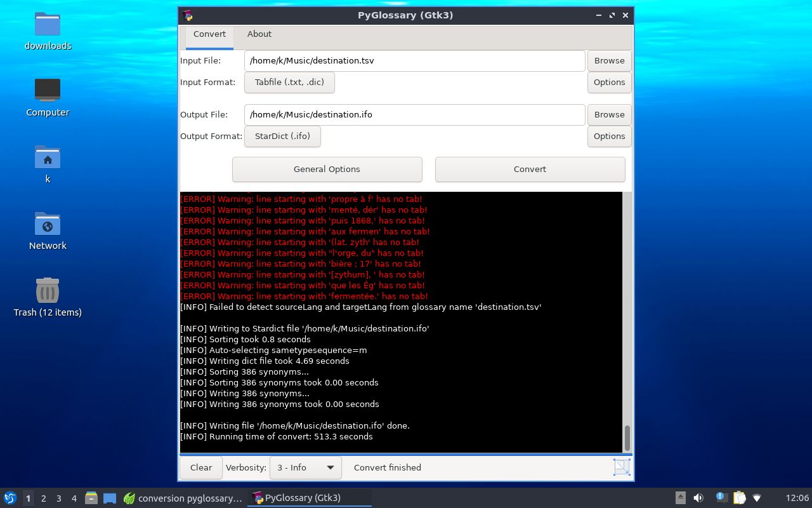The height and width of the screenshot is (508, 812).
Task: Open the Trash desktop icon
Action: 48,290
